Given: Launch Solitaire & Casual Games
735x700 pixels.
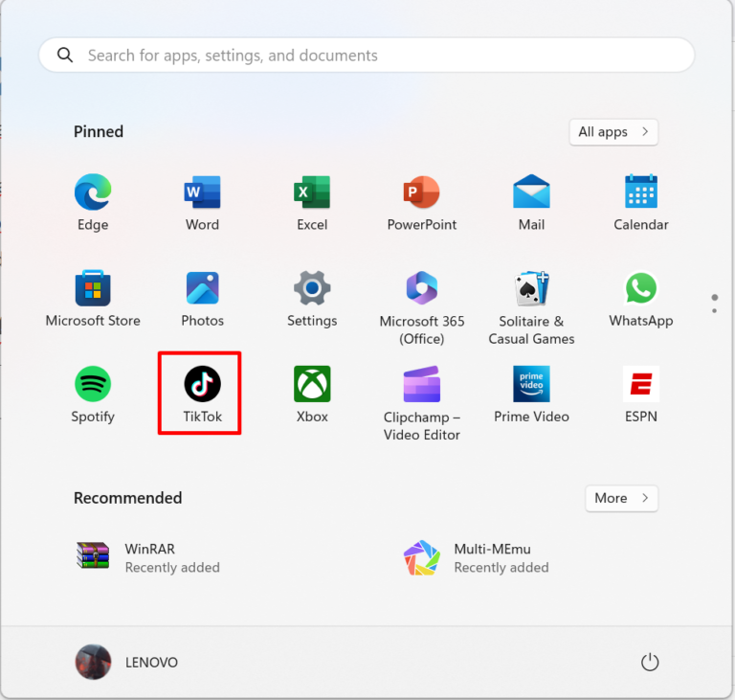Looking at the screenshot, I should [531, 307].
